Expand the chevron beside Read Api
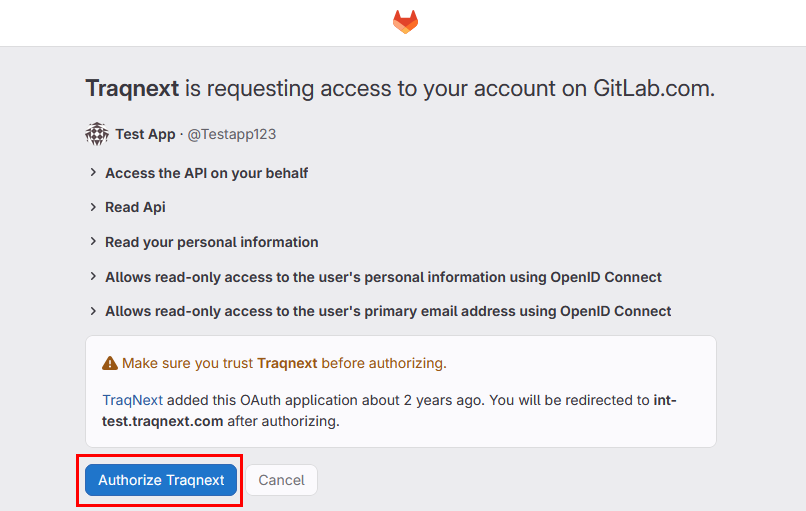The height and width of the screenshot is (511, 806). pos(94,207)
